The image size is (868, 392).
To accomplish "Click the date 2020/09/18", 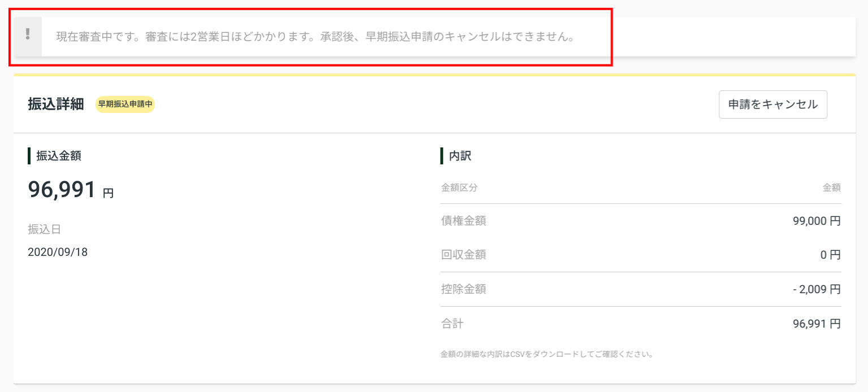I will [58, 252].
